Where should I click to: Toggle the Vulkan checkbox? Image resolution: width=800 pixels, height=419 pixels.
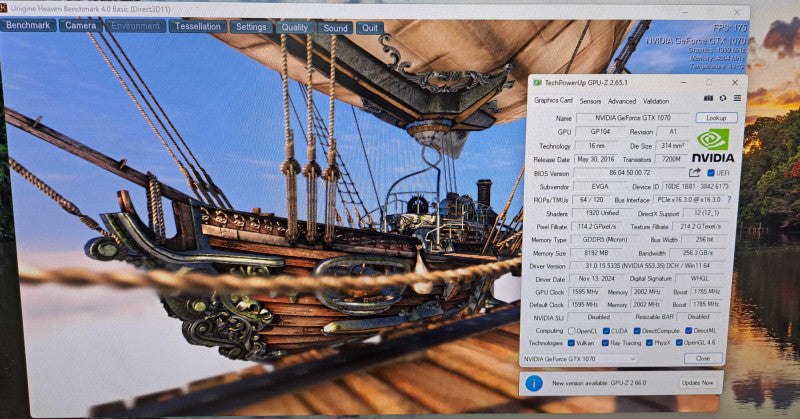coord(571,343)
